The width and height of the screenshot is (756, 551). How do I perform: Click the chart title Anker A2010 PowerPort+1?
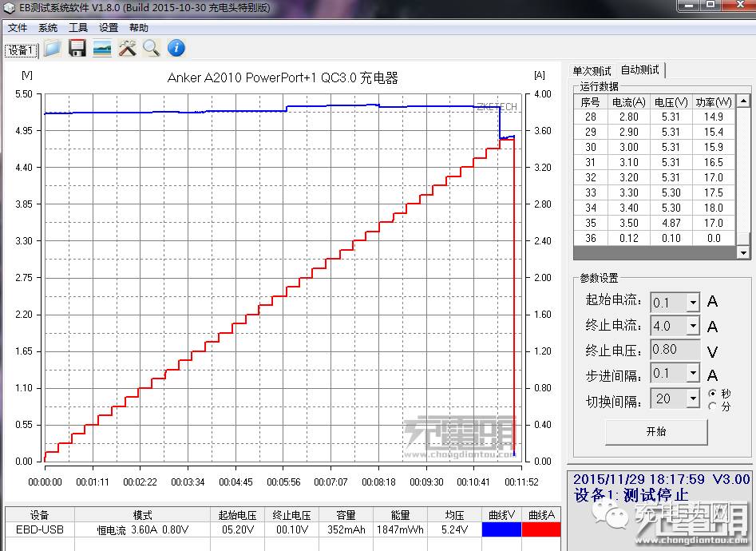coord(283,77)
